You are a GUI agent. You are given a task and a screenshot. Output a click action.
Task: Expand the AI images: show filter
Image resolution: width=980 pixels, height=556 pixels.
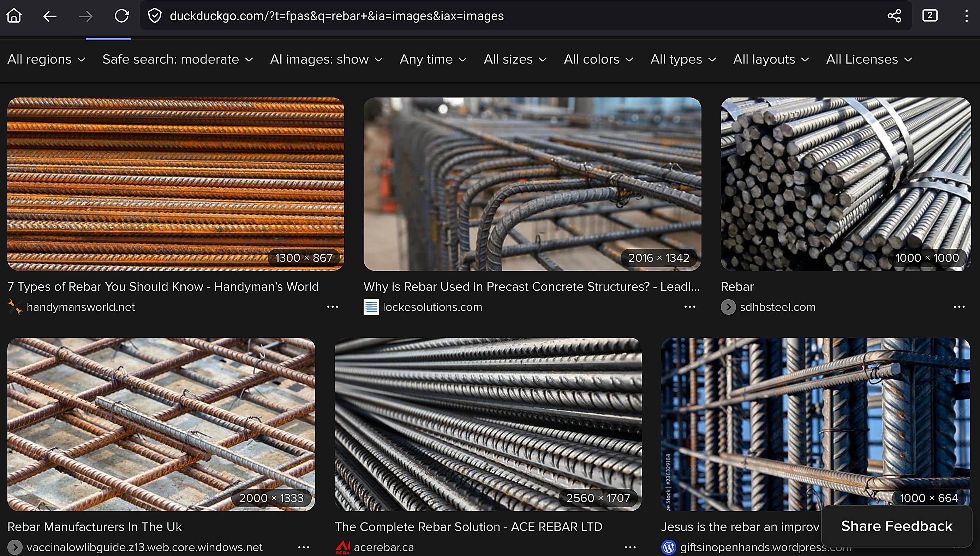tap(326, 60)
